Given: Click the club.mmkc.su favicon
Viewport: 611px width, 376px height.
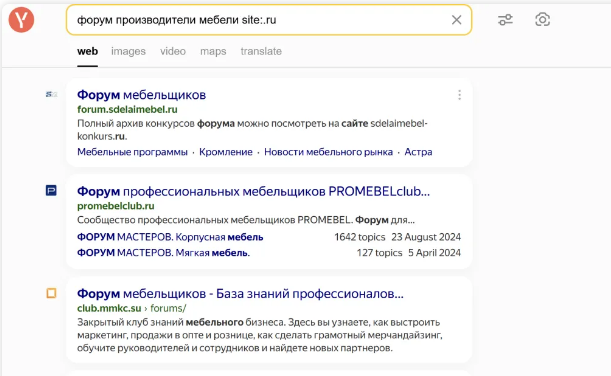Looking at the screenshot, I should [51, 293].
